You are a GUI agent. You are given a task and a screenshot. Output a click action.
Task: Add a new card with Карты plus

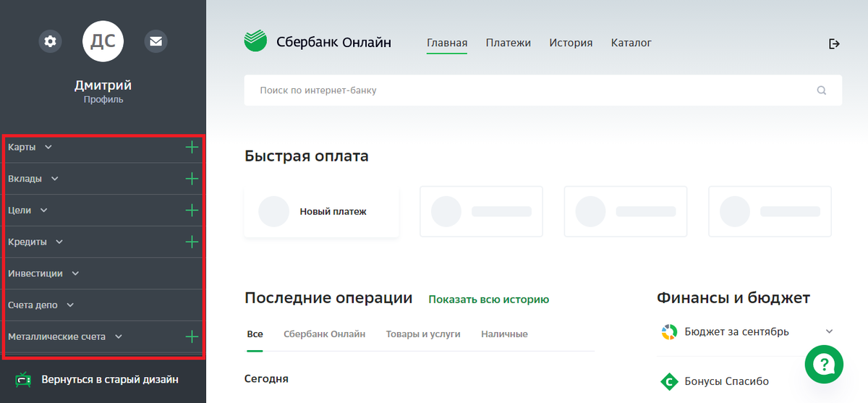[192, 147]
